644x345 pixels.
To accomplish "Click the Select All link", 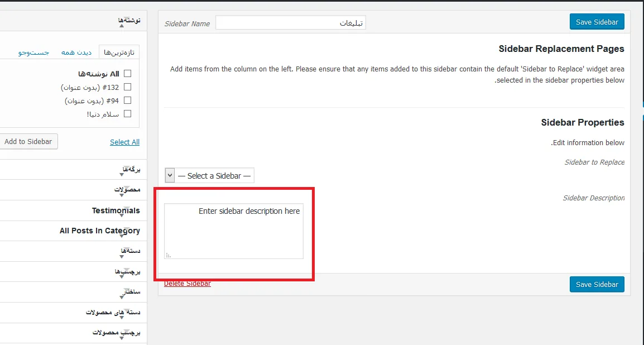I will click(x=125, y=142).
